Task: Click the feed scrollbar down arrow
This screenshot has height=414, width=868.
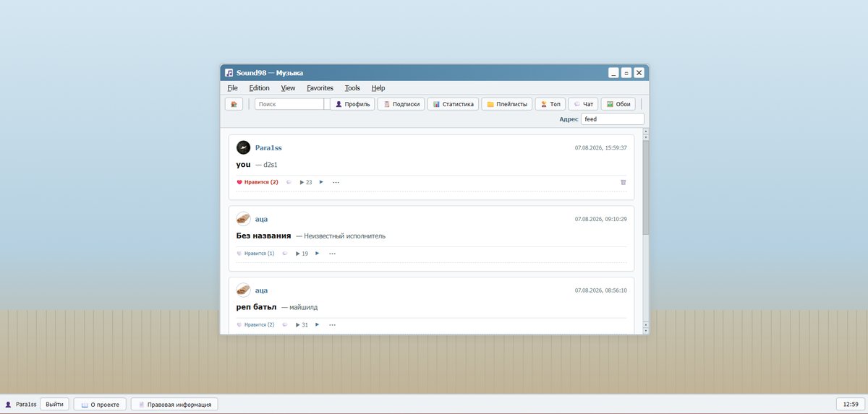Action: tap(645, 331)
